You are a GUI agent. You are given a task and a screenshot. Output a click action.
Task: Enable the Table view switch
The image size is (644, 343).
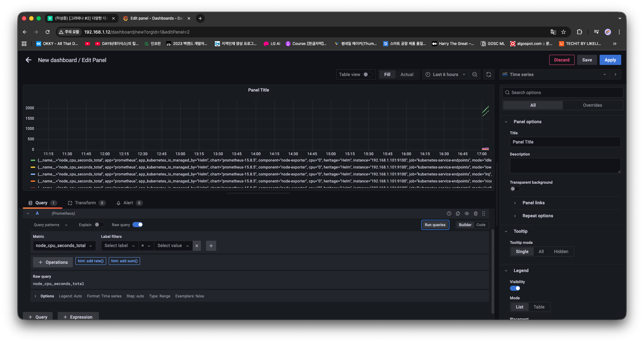click(368, 74)
